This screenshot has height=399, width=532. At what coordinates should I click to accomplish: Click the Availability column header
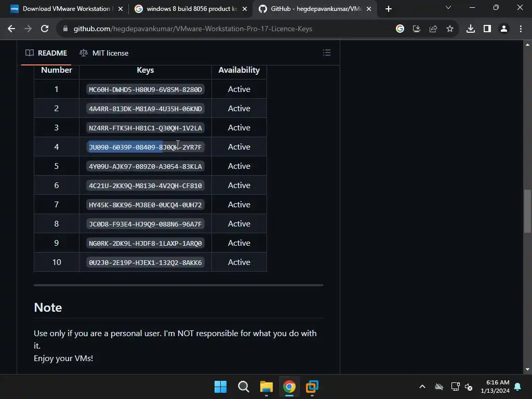(x=239, y=70)
